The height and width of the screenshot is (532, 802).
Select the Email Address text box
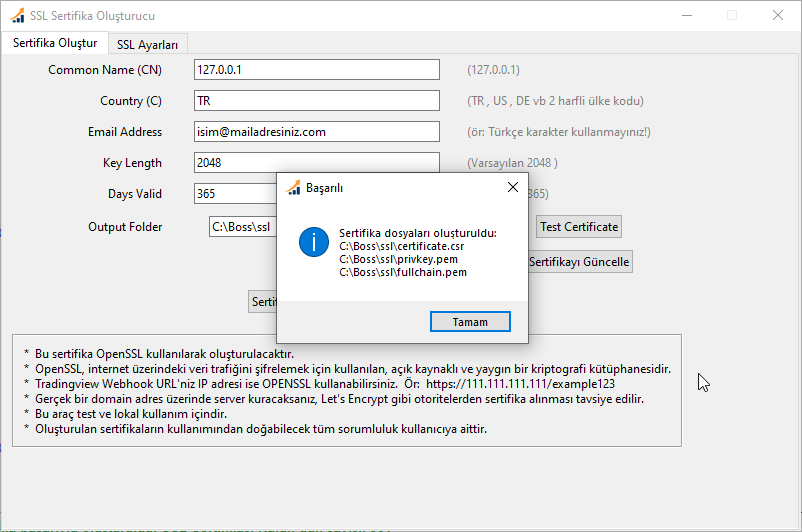coord(316,132)
